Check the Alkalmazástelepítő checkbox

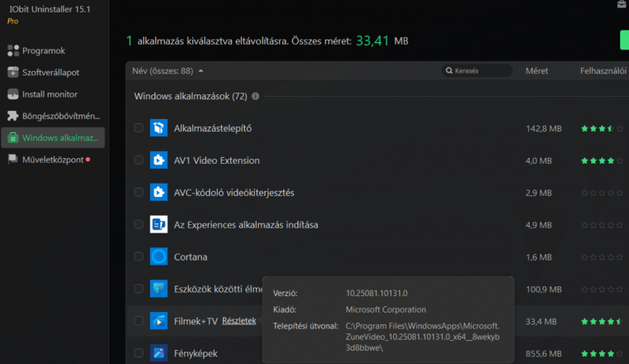click(138, 128)
